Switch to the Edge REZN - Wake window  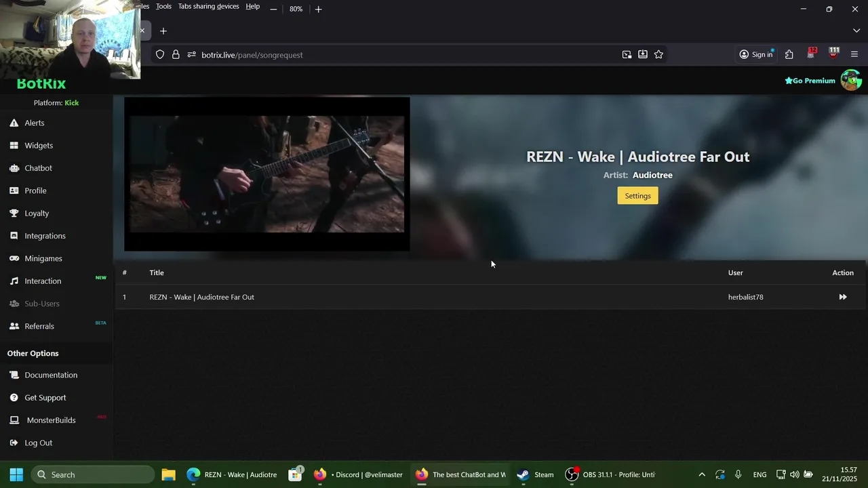pyautogui.click(x=232, y=474)
